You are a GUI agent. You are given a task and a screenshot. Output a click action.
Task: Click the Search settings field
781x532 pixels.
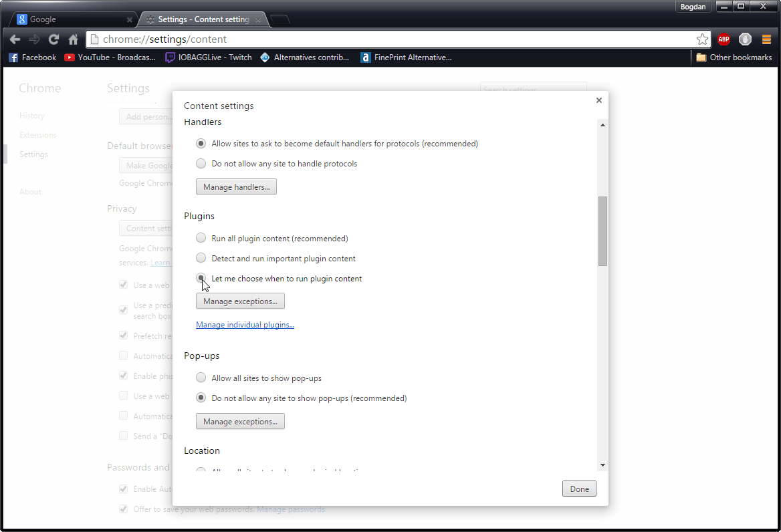point(533,87)
